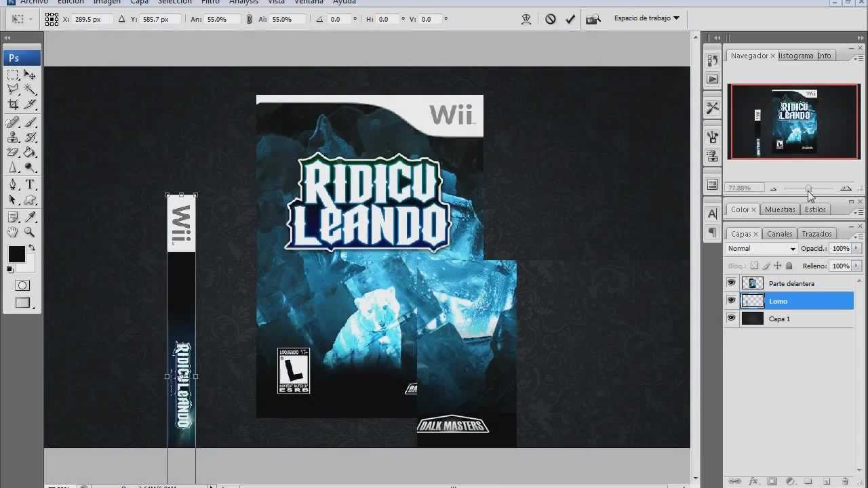The image size is (868, 488).
Task: Toggle Quick Mask mode
Action: (22, 285)
